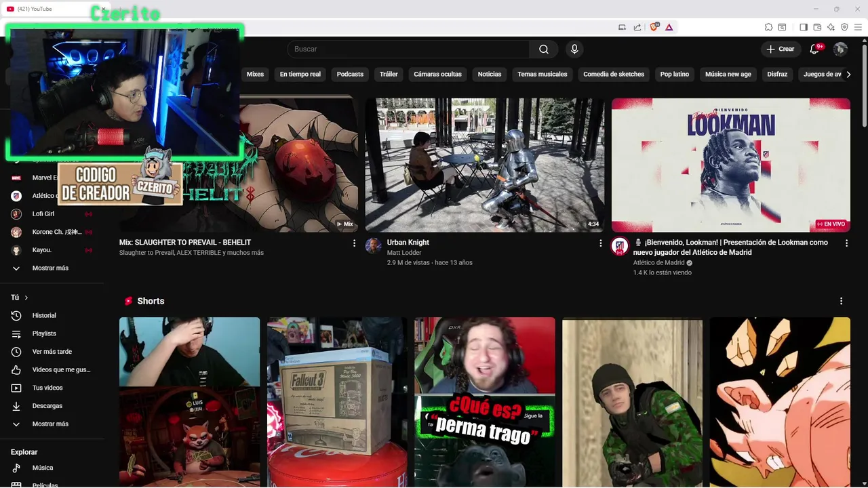Open the browser extensions puzzle icon
Viewport: 868px width, 488px height.
pyautogui.click(x=768, y=27)
